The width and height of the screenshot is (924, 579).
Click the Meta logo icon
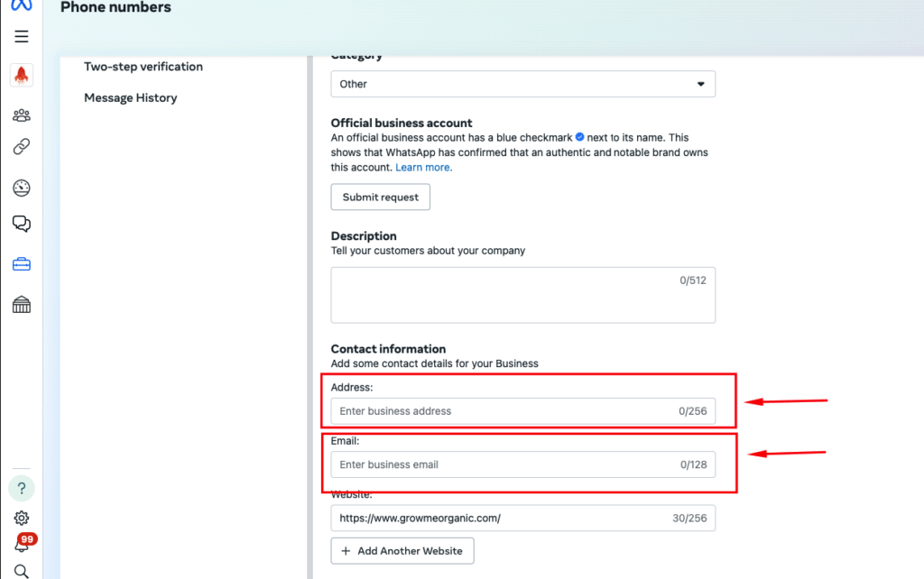click(x=22, y=5)
